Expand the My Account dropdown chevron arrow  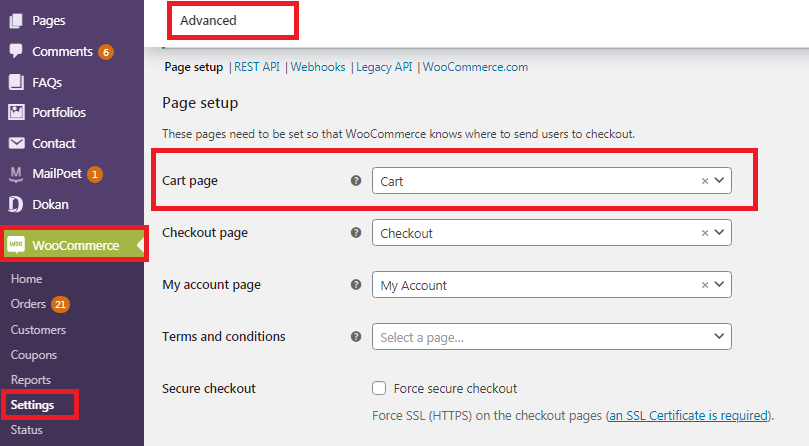(719, 284)
